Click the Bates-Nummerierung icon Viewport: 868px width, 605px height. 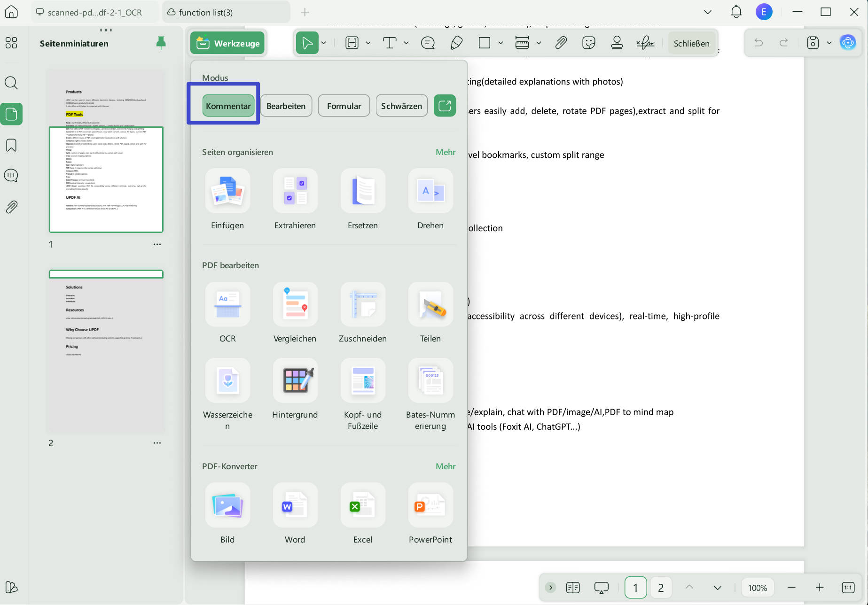click(x=430, y=380)
